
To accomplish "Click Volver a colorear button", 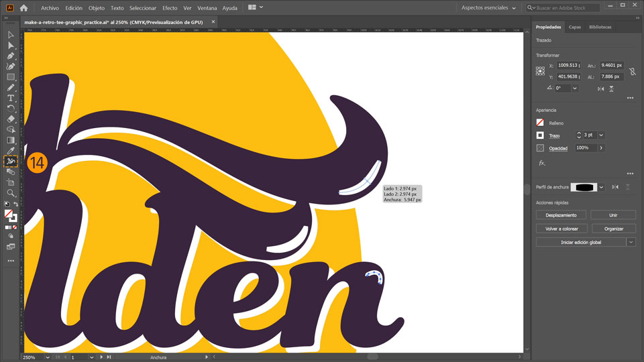I will tap(561, 229).
